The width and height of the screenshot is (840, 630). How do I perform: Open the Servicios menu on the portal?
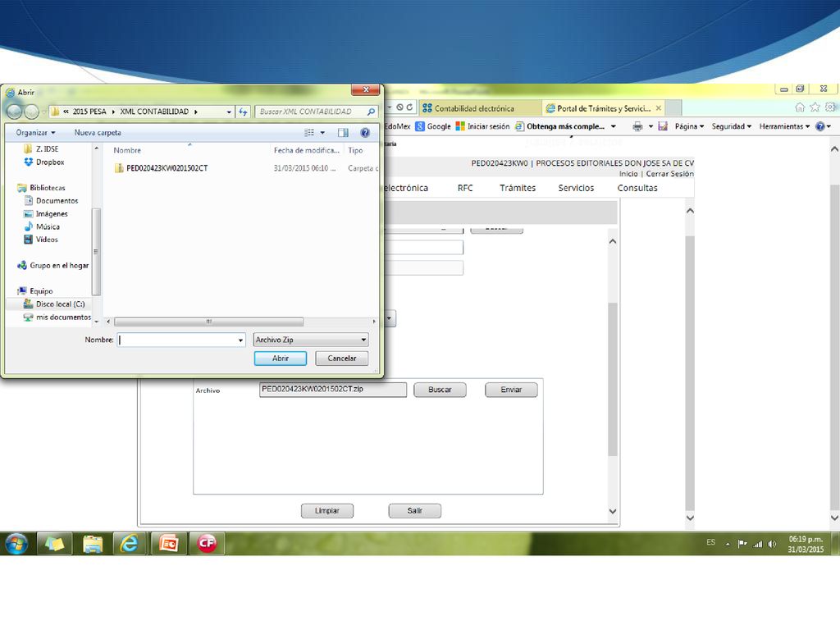tap(576, 188)
